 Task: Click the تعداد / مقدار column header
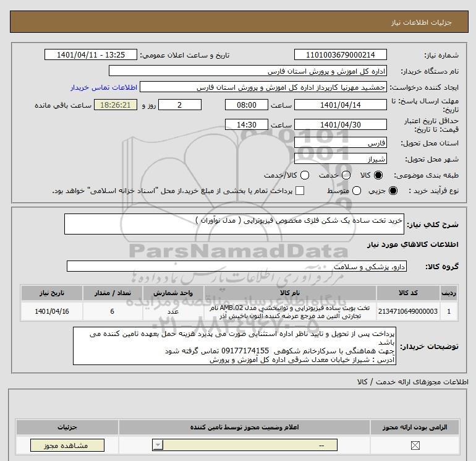point(113,293)
